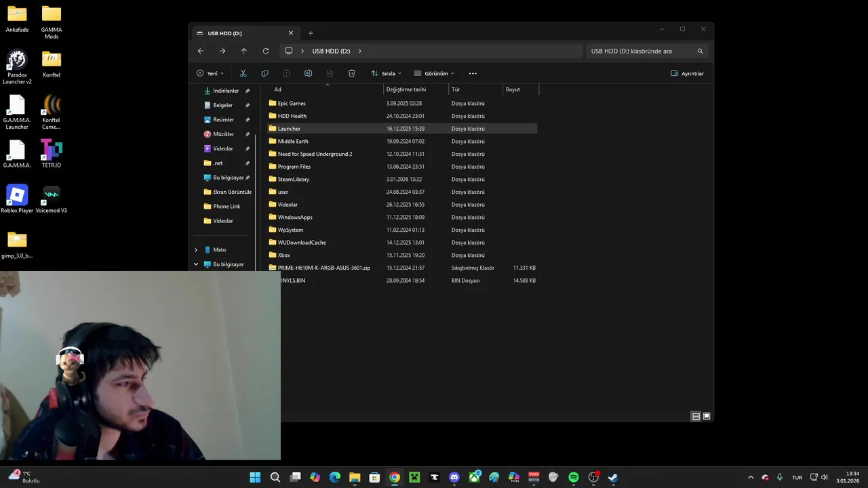Open the Yeni new item dropdown
The width and height of the screenshot is (868, 488).
[210, 73]
